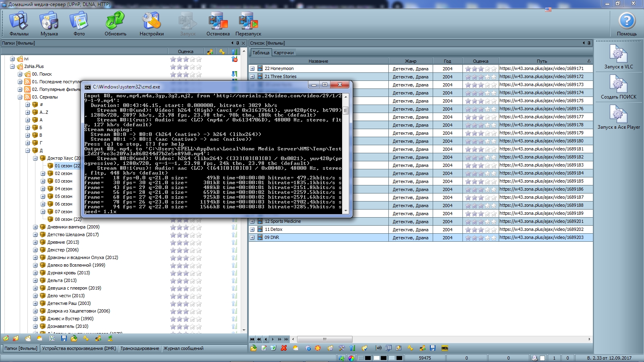This screenshot has height=362, width=644.
Task: Click the palm tree icon in folders toolbar
Action: [110, 339]
